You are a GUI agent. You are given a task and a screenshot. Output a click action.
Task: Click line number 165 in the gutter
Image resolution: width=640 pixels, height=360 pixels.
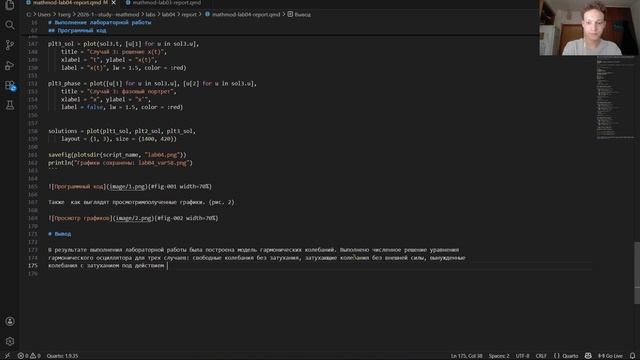coord(33,187)
